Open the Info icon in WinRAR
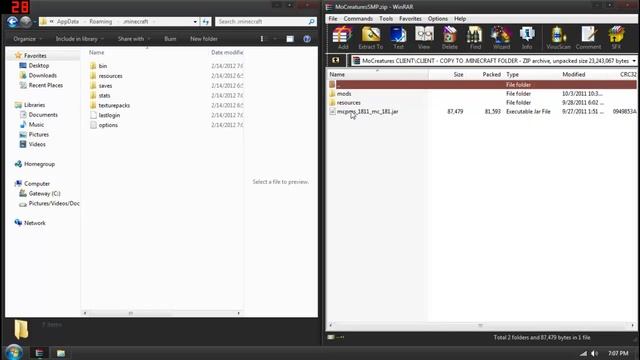Screen dimensions: 640x360 527,38
